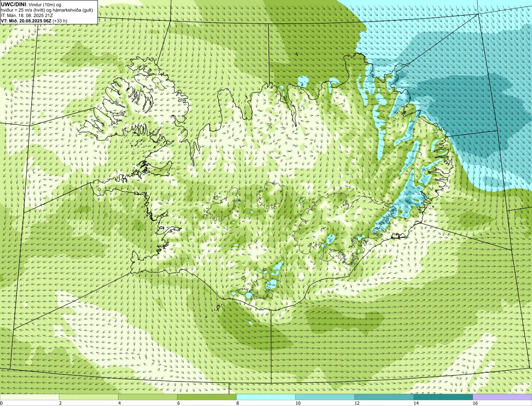Click the legend tick label 8
Viewport: 532px width, 406px height.
[x=237, y=403]
